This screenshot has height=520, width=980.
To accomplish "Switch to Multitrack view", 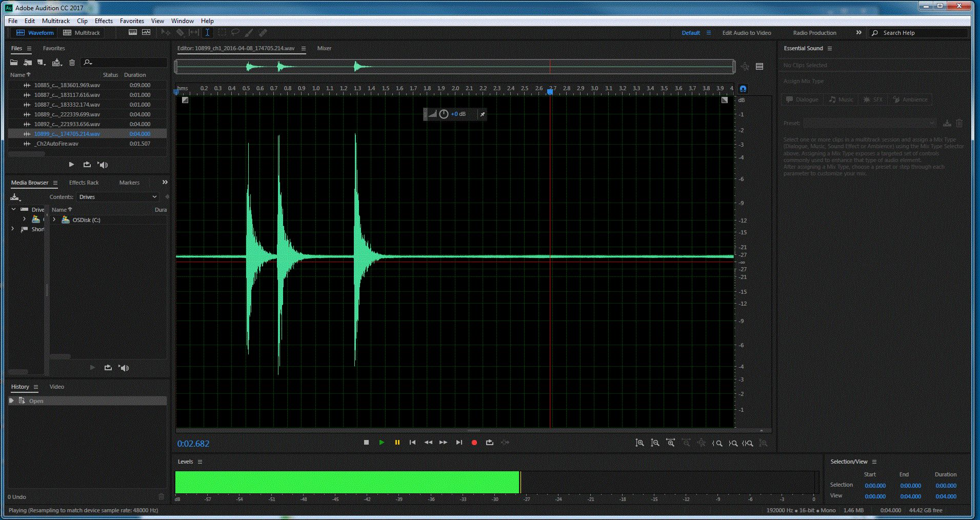I will coord(82,33).
